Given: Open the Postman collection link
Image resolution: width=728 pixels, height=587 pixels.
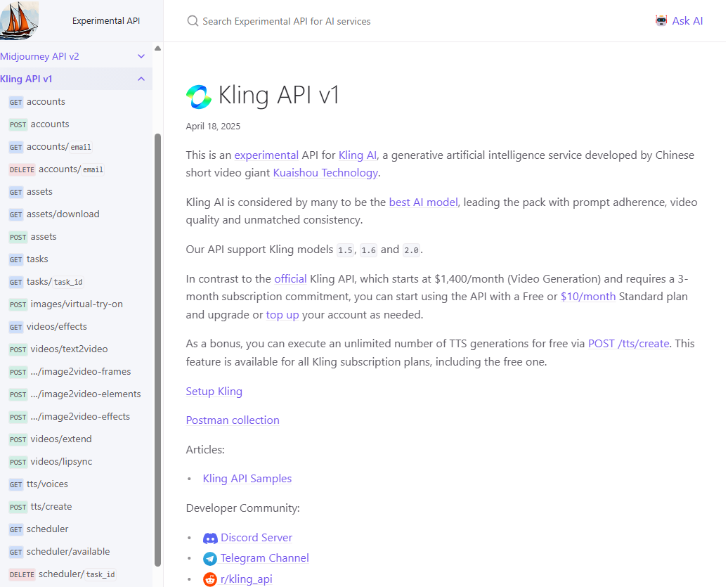Looking at the screenshot, I should coord(233,420).
